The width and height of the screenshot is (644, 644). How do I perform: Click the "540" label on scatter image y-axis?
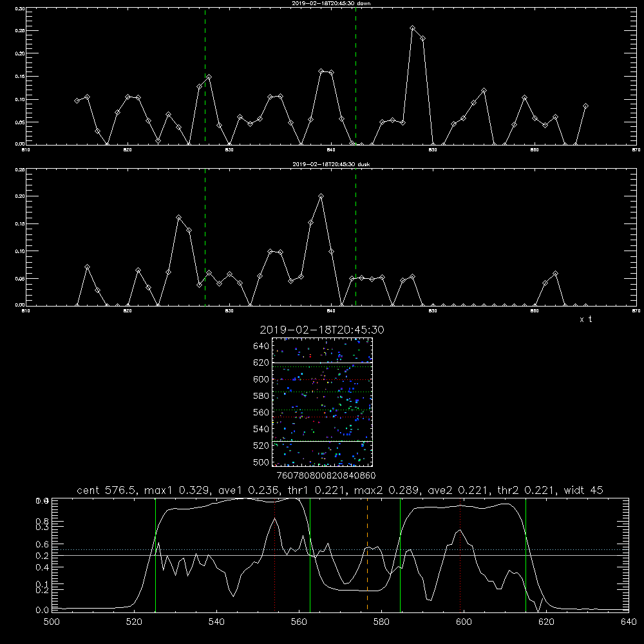coord(261,429)
